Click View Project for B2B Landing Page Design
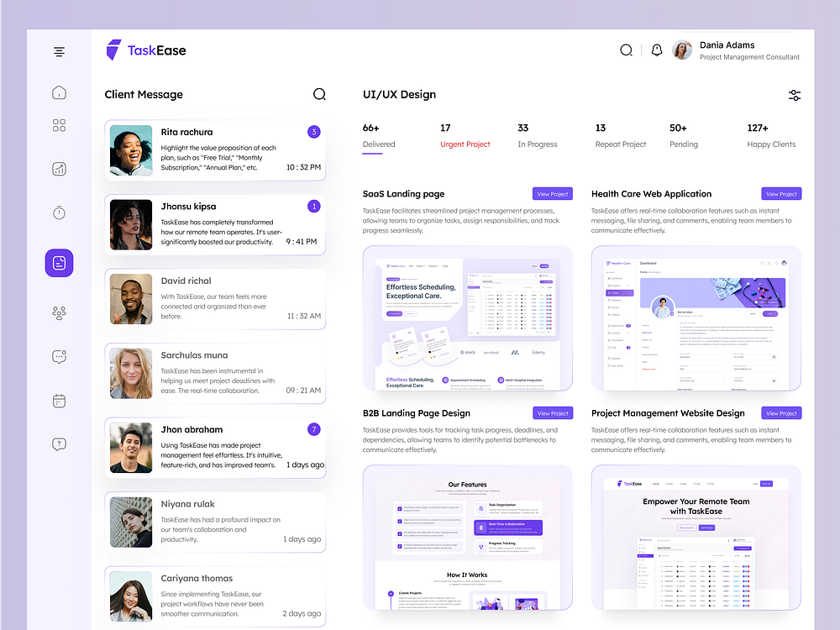 coord(552,412)
